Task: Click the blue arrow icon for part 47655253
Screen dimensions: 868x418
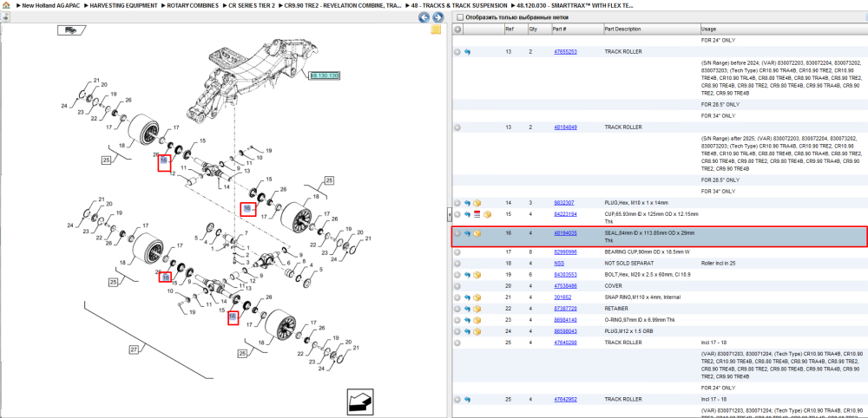Action: [467, 52]
